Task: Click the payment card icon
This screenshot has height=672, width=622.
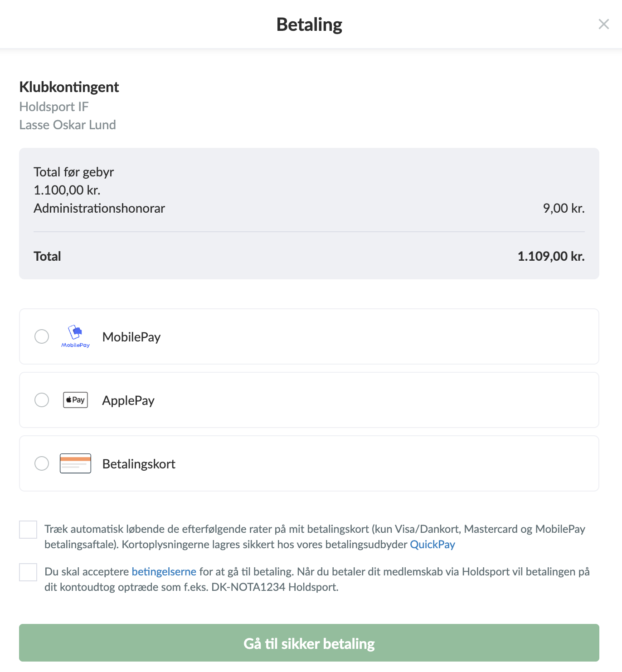Action: [x=75, y=463]
